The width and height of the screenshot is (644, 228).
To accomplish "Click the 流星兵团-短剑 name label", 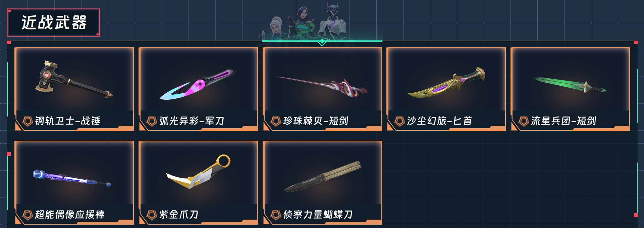I will point(563,121).
